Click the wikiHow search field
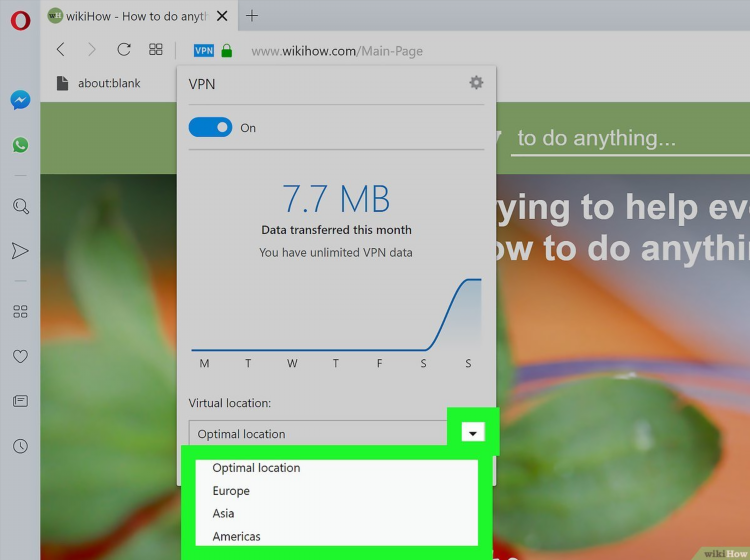Viewport: 750px width, 560px height. [x=630, y=138]
